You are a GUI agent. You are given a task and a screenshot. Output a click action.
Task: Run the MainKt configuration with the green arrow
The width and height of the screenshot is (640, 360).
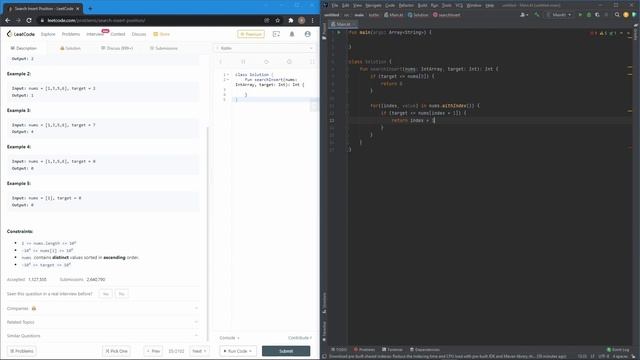pyautogui.click(x=580, y=15)
